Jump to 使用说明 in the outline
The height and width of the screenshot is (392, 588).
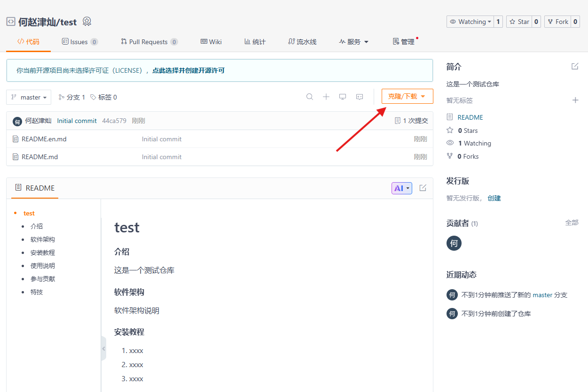(43, 266)
